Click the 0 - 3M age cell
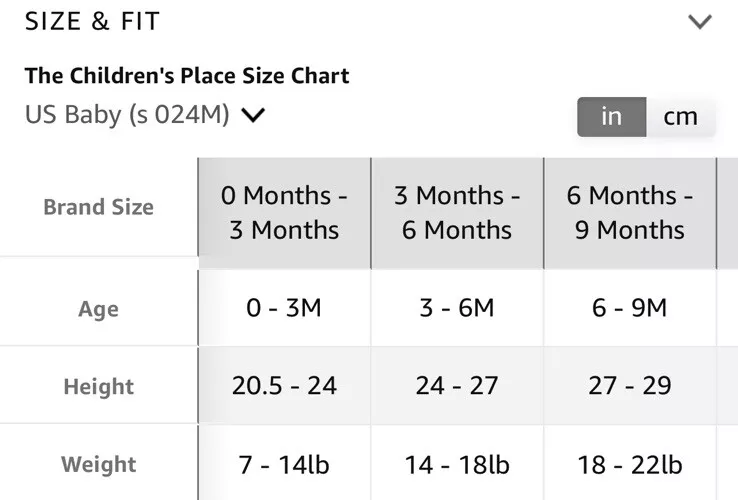The width and height of the screenshot is (738, 500). point(284,308)
